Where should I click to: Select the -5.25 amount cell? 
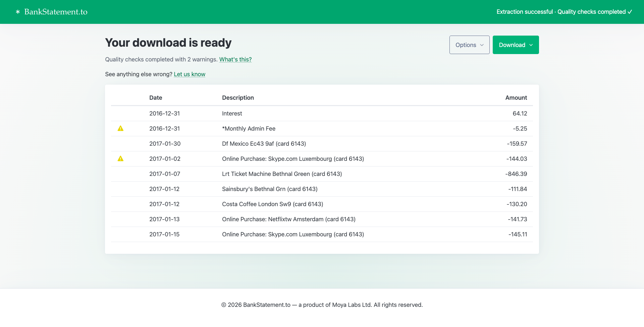(x=520, y=129)
